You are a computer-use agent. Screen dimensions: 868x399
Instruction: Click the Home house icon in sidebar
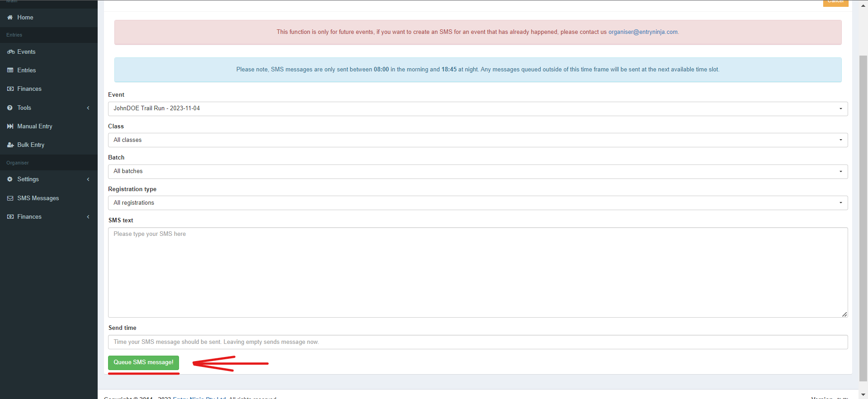10,17
